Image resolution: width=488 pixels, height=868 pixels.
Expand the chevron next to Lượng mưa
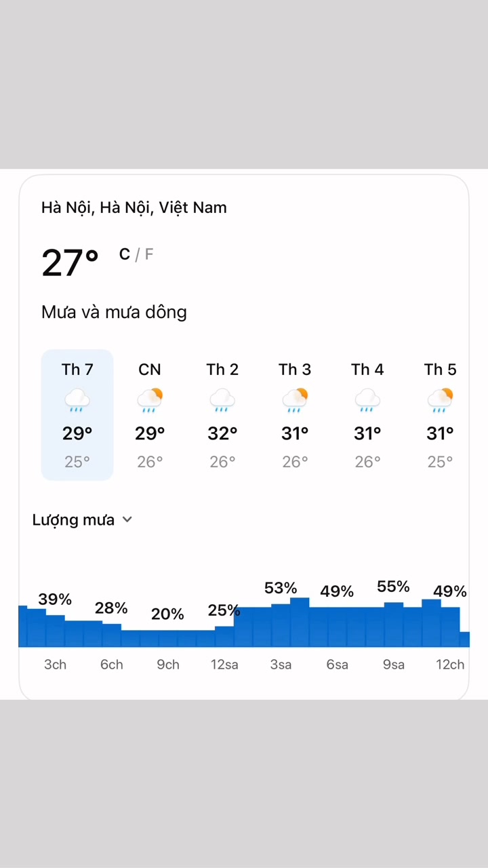[x=127, y=520]
